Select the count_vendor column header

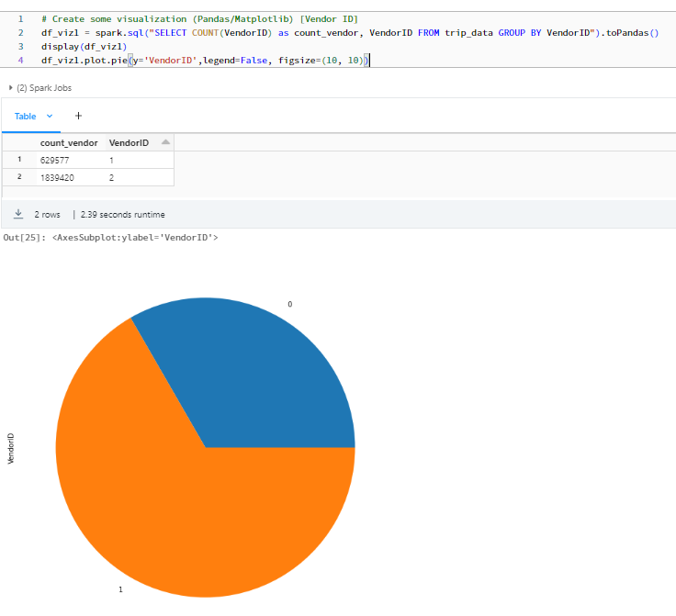(x=69, y=143)
